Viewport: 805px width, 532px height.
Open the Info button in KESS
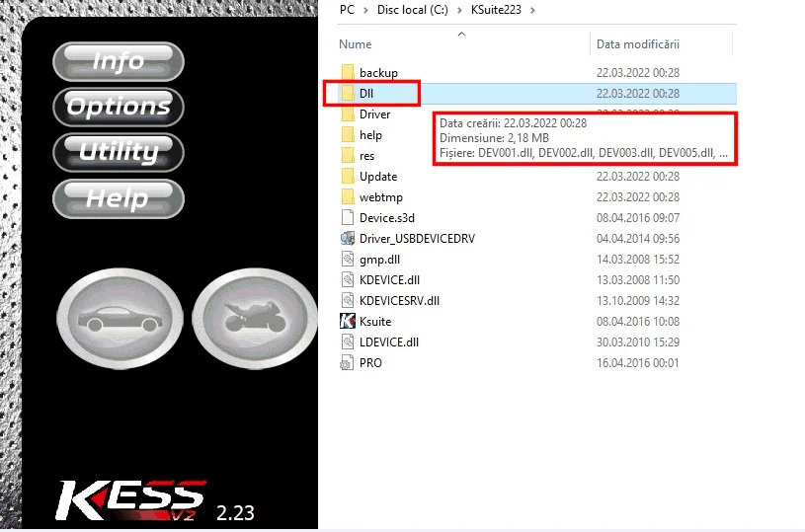119,61
